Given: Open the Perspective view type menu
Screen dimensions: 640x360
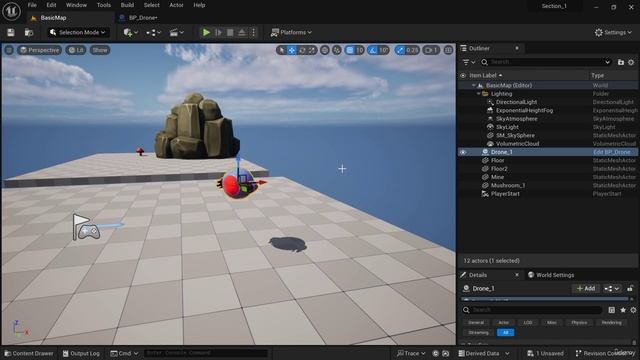Looking at the screenshot, I should pos(39,50).
